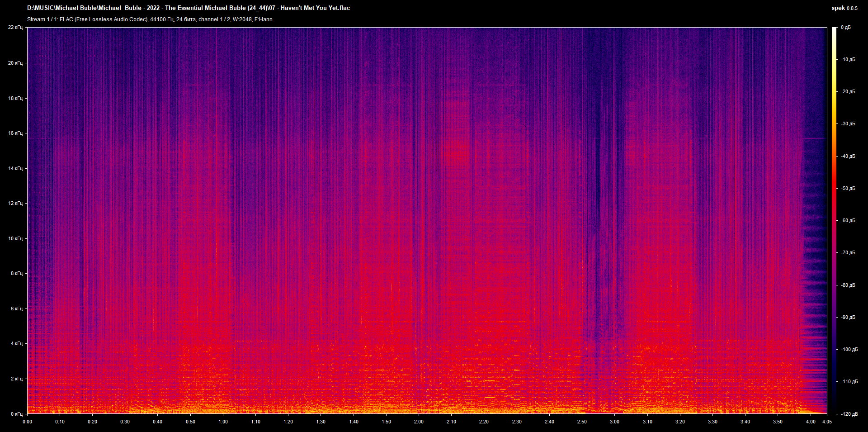Click the '12 кГц' frequency axis label

15,203
